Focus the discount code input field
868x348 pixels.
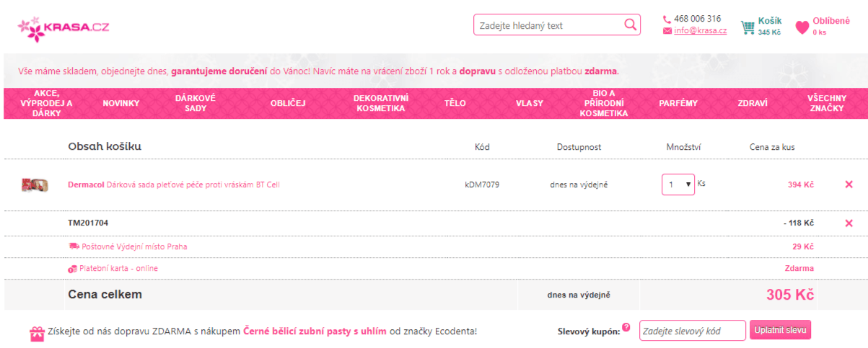tap(692, 331)
